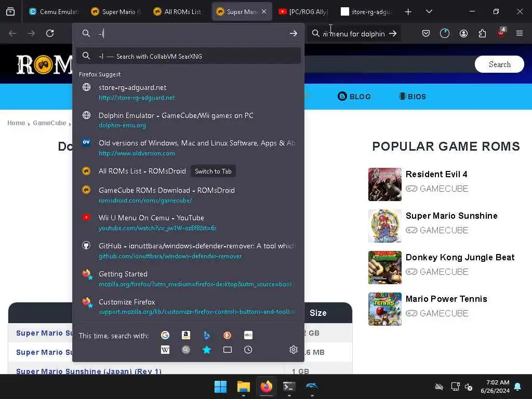Submit the search box arrow for dolphin query
The width and height of the screenshot is (532, 399).
coord(393,34)
